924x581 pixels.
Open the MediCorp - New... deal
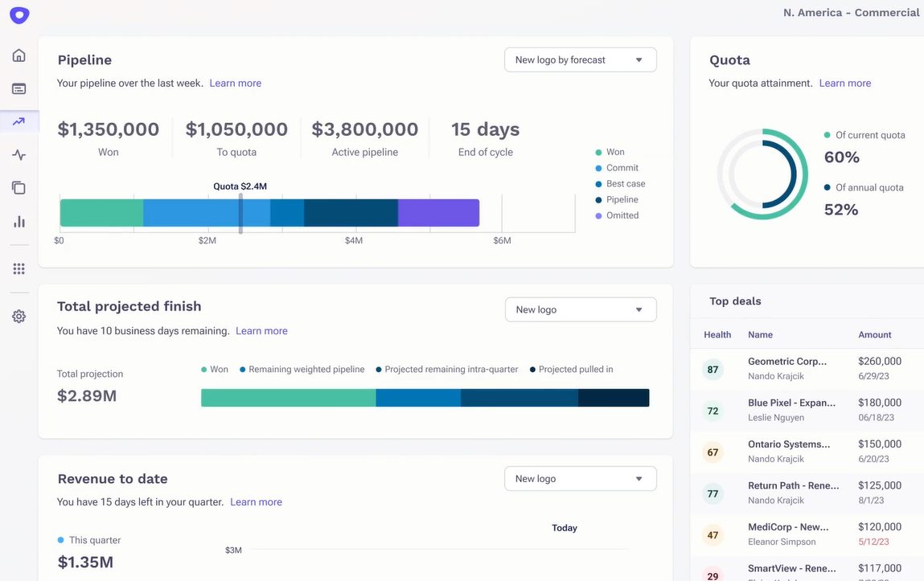pos(788,527)
